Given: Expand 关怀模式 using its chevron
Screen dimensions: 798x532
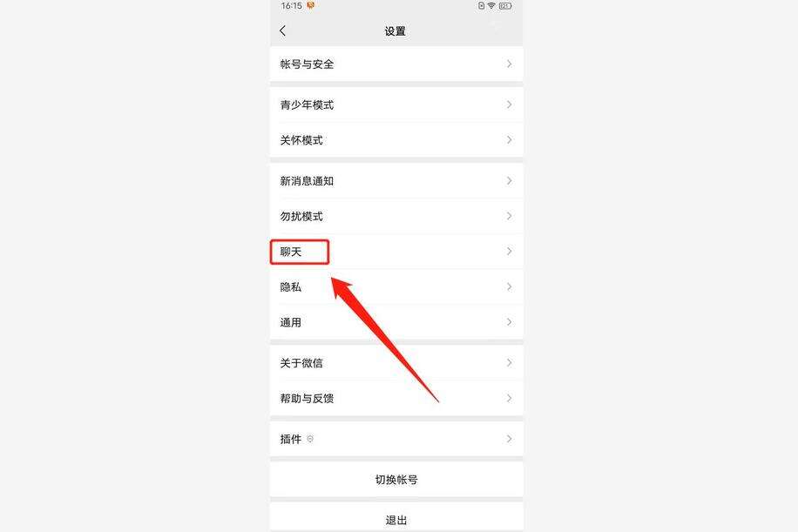Looking at the screenshot, I should [509, 140].
